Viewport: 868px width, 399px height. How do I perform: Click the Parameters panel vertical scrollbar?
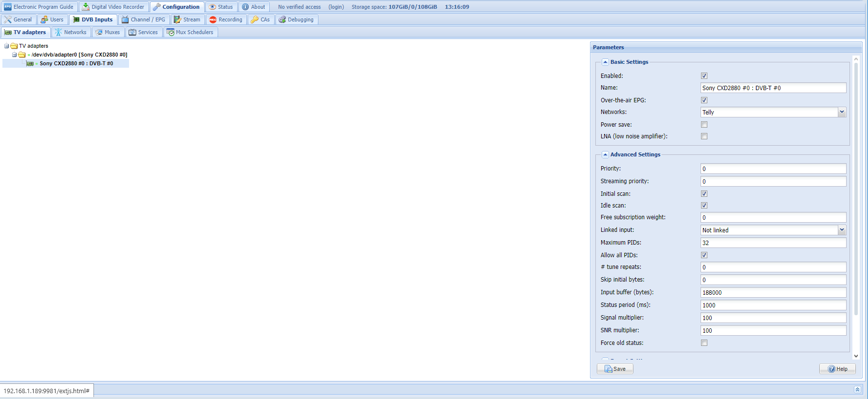[856, 195]
